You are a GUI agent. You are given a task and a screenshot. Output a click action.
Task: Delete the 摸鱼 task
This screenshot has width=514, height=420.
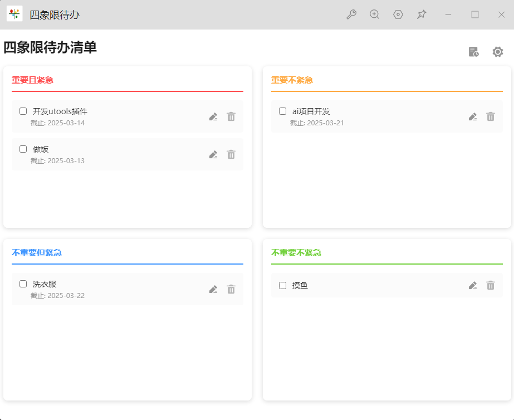[491, 286]
